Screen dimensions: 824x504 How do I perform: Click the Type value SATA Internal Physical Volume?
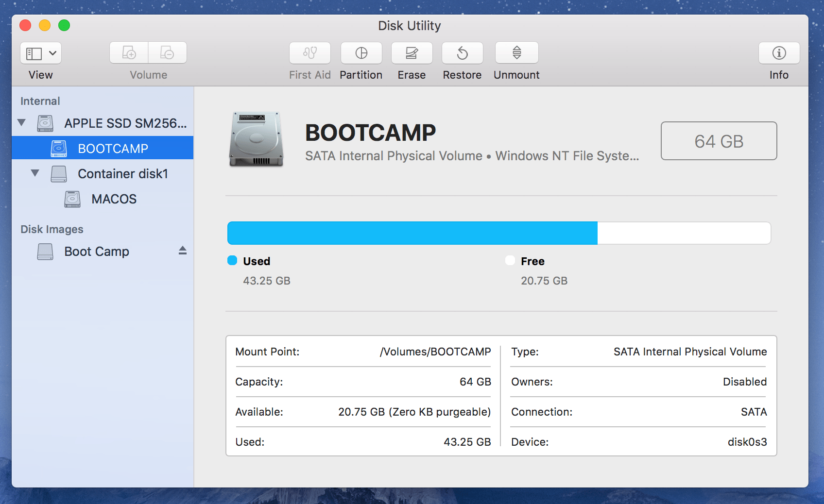(x=690, y=352)
